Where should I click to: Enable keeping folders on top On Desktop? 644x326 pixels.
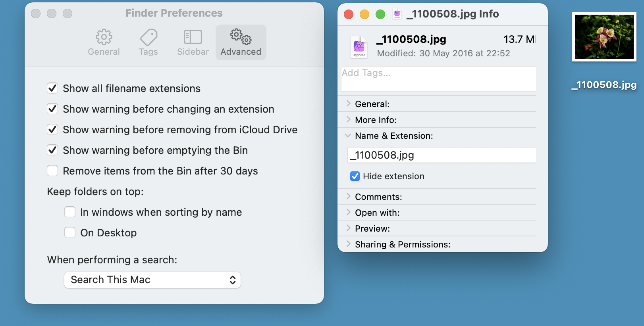[70, 232]
